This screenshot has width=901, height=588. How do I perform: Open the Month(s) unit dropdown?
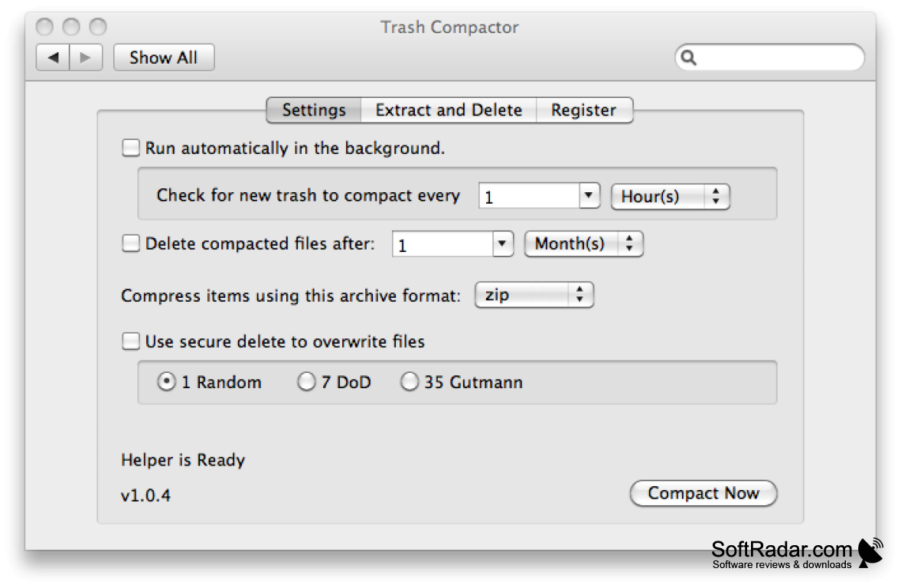pos(584,243)
